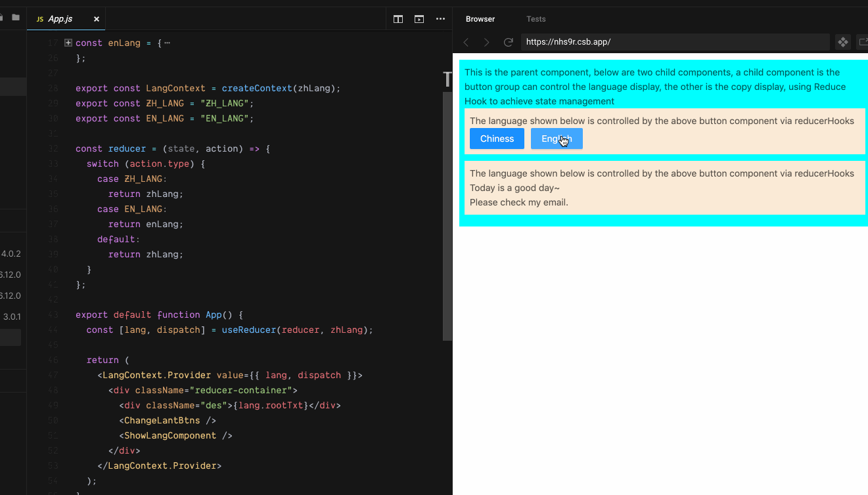
Task: Click the LangContext.Provider opening tag line
Action: click(x=230, y=375)
